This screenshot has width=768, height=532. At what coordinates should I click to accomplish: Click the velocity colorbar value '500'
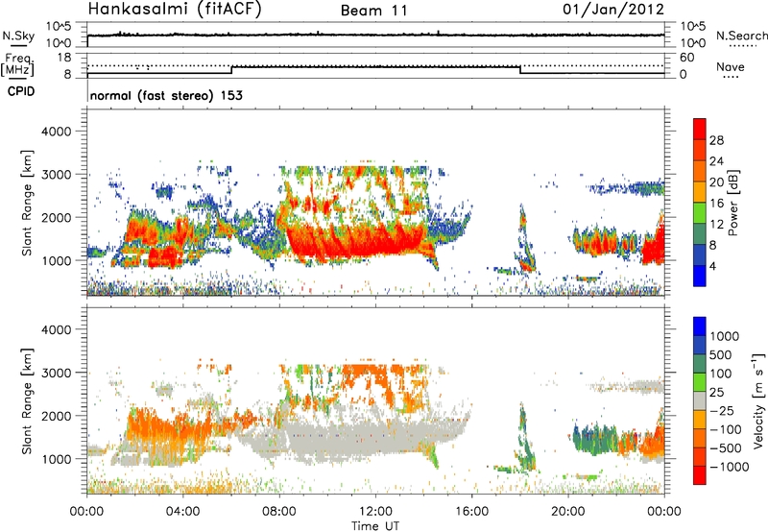pos(720,355)
